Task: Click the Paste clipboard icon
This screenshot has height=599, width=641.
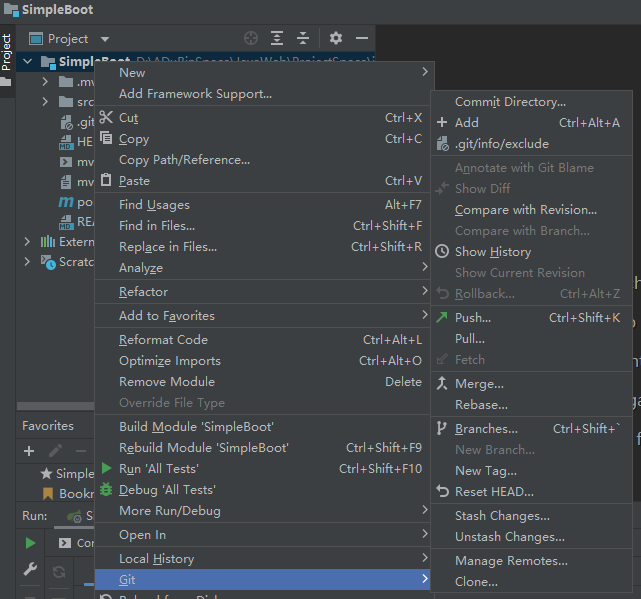Action: (106, 180)
